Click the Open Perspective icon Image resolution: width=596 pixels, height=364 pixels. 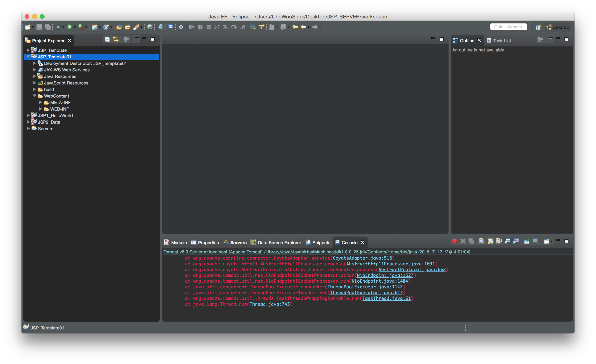pyautogui.click(x=538, y=27)
